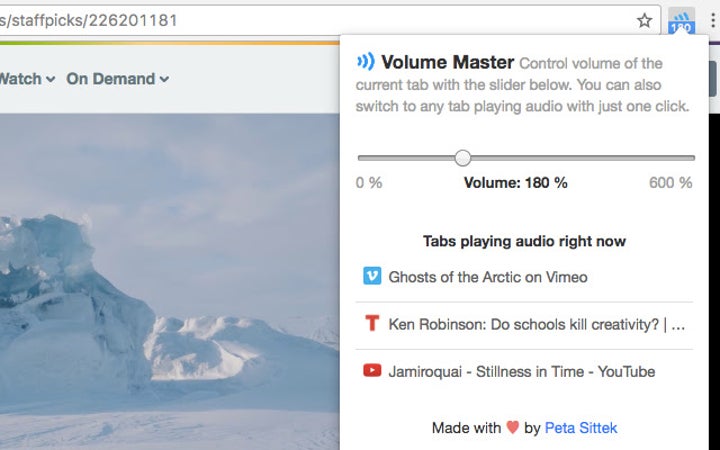Expand the Watch dropdown menu
Screen dimensions: 720x450
click(26, 79)
